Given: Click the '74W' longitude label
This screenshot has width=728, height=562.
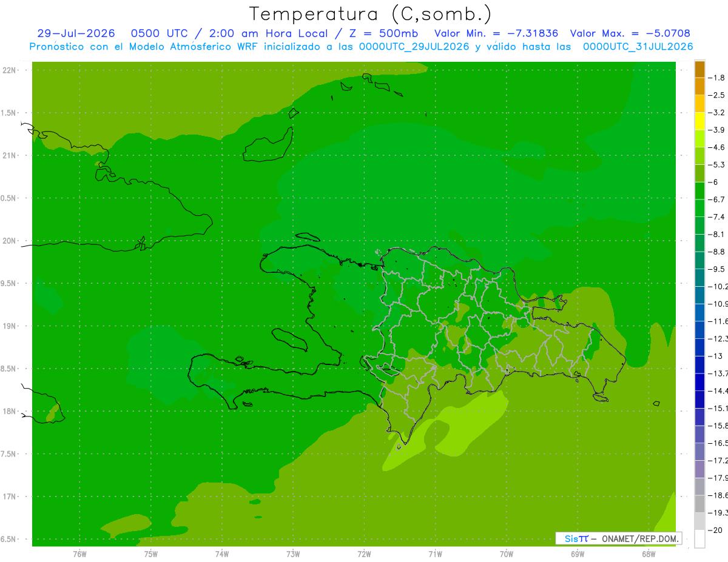Looking at the screenshot, I should 221,554.
